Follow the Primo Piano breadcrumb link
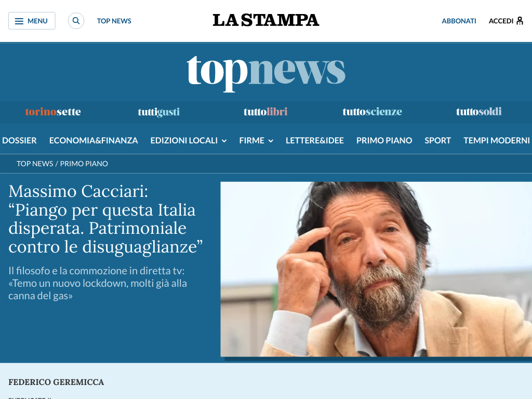This screenshot has width=532, height=399. pos(84,164)
